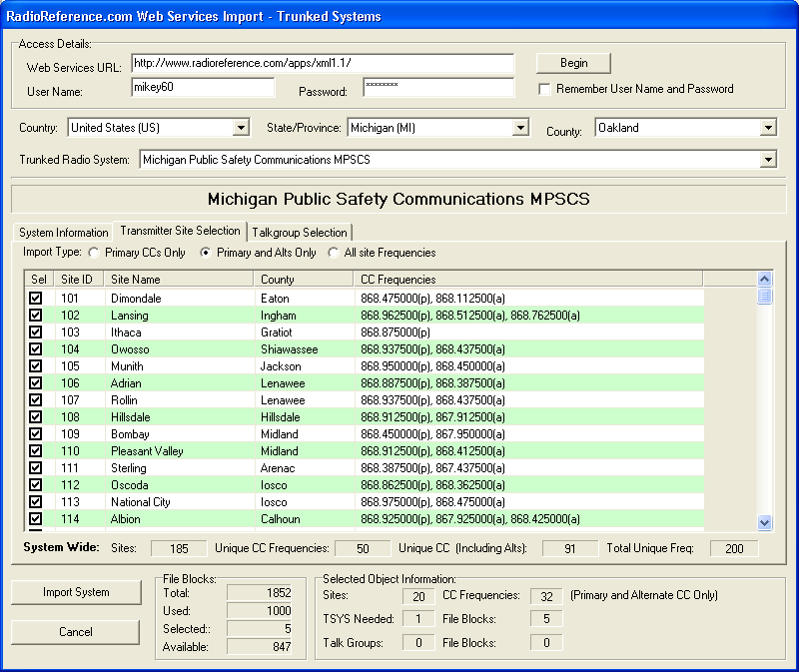Open the Country dropdown
Screen dimensions: 799x672
pos(241,128)
